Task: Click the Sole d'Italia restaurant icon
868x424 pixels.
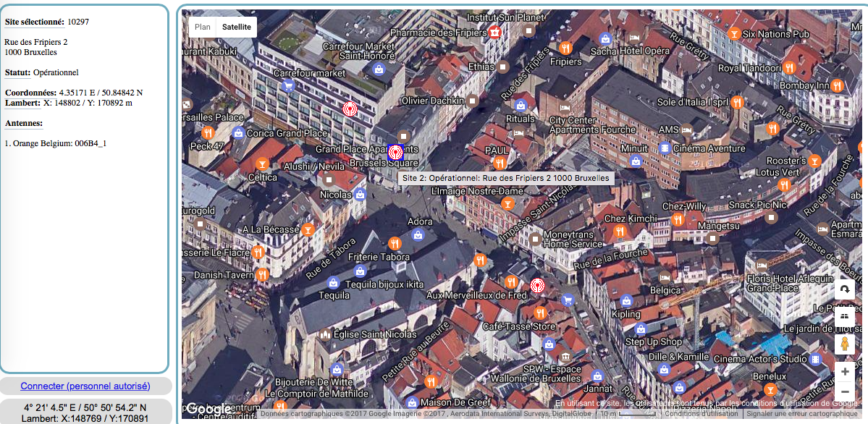Action: [x=736, y=103]
